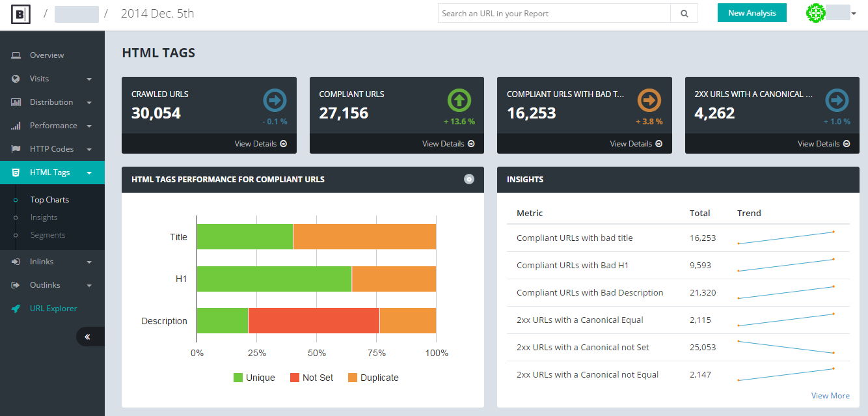Image resolution: width=868 pixels, height=416 pixels.
Task: Open the user account dropdown arrow
Action: pyautogui.click(x=853, y=14)
